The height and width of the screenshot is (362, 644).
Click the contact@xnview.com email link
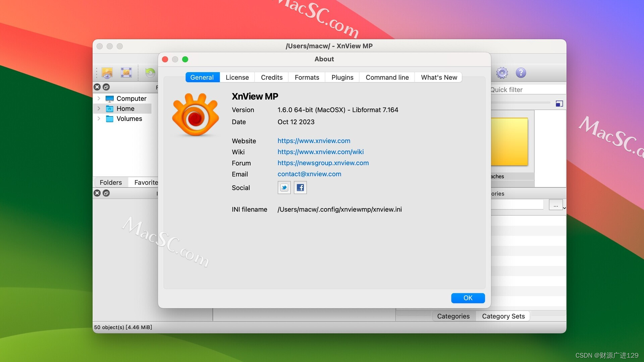[309, 174]
